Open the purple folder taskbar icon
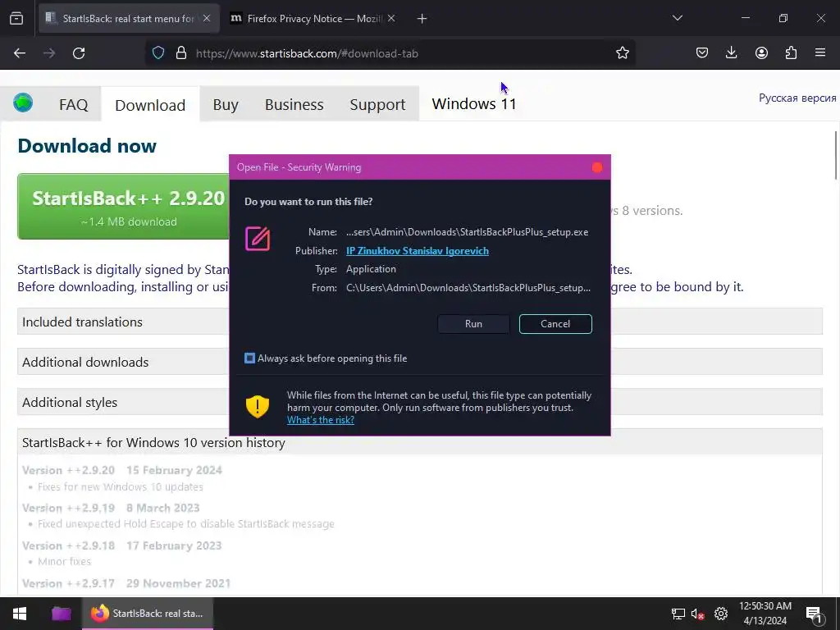 pyautogui.click(x=61, y=614)
